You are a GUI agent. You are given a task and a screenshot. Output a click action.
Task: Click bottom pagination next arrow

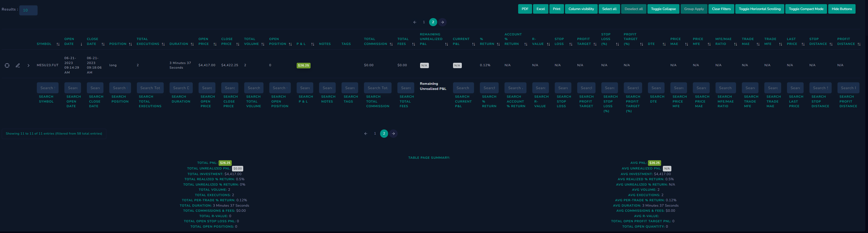click(393, 134)
